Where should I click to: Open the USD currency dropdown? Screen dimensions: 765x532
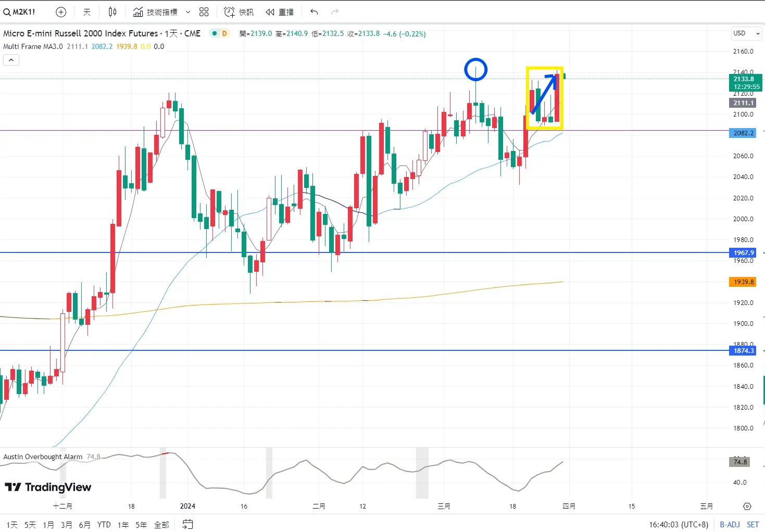tap(746, 33)
